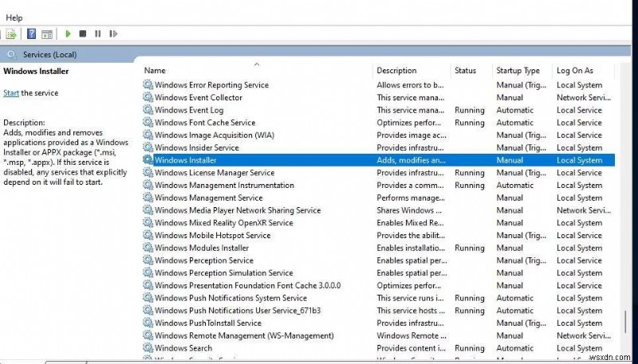Click gear icon of Windows License Manager Service
Image resolution: width=638 pixels, height=364 pixels.
pyautogui.click(x=148, y=173)
